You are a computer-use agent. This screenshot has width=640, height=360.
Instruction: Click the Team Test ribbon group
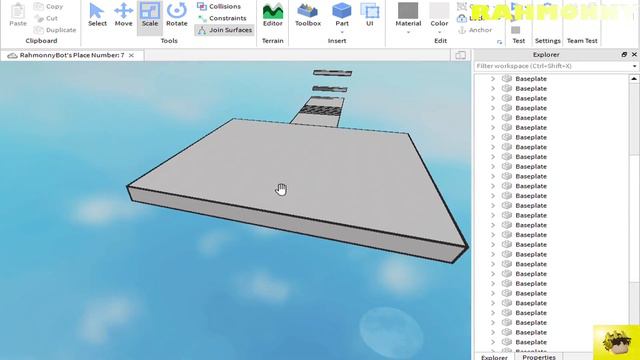pyautogui.click(x=582, y=41)
